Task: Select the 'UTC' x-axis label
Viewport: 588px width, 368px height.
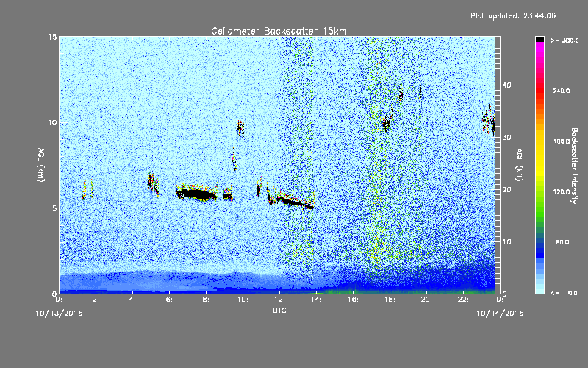Action: [x=279, y=311]
